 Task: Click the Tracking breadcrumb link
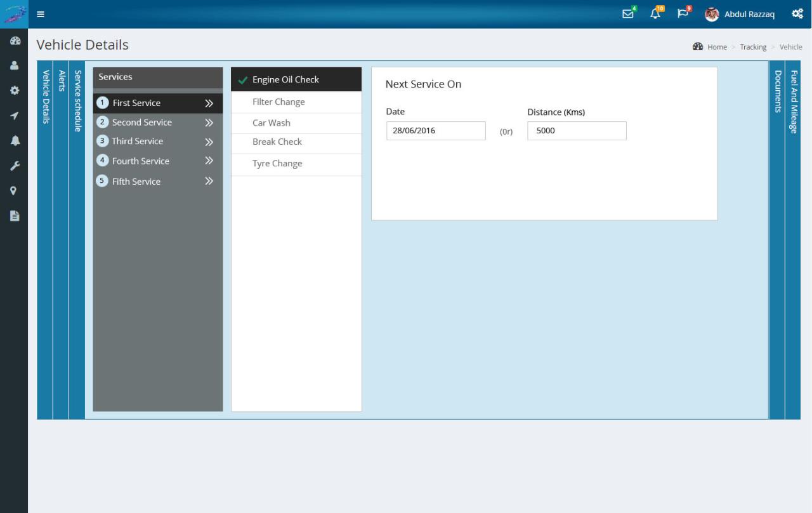click(x=753, y=46)
